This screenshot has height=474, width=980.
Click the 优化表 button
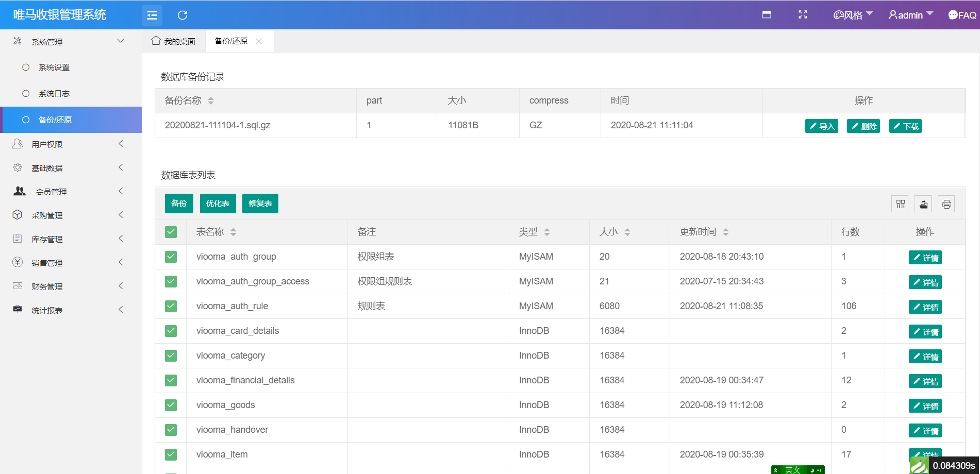(x=218, y=204)
